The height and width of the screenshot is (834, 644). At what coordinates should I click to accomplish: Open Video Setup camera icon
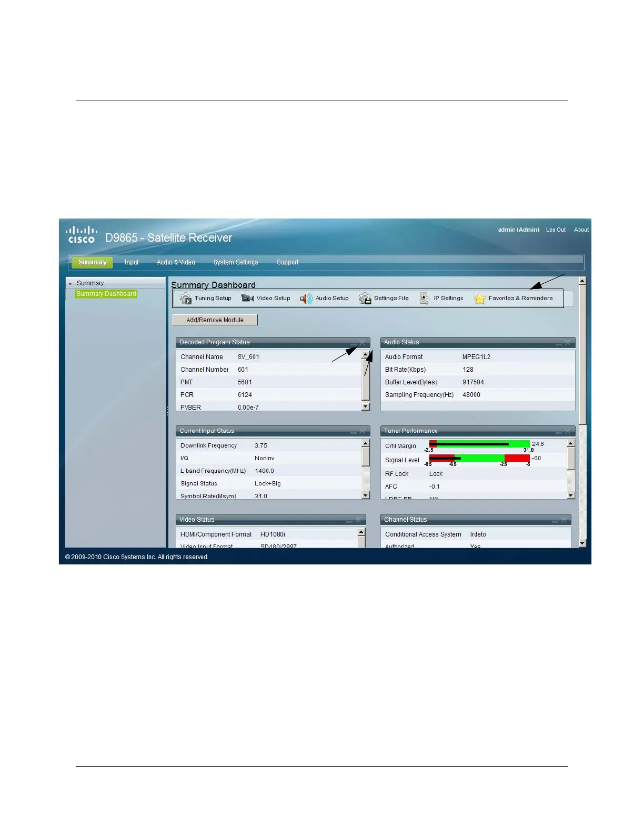pos(247,299)
